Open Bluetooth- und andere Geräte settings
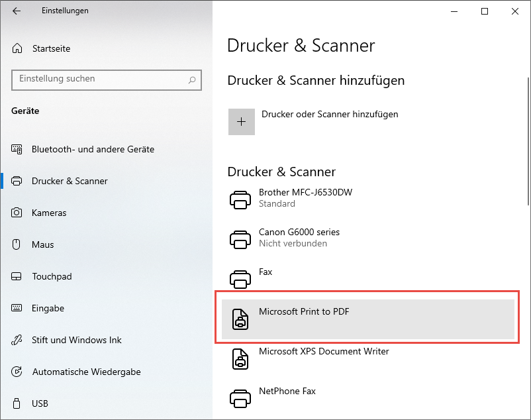 pos(93,149)
